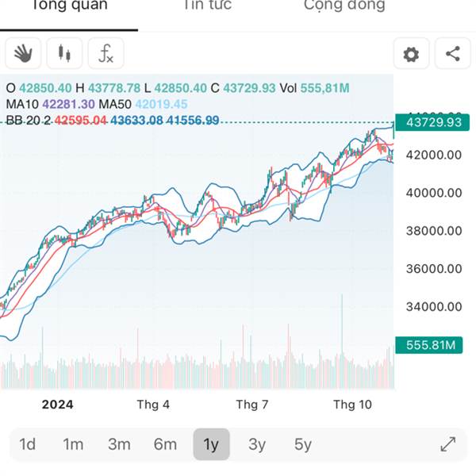Open the Cộng đồng tab
476x476 pixels.
[x=344, y=6]
